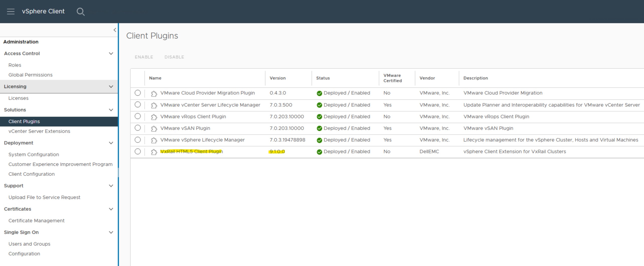Collapse the navigation sidebar with the chevron
Viewport: 644px width, 266px height.
point(115,30)
